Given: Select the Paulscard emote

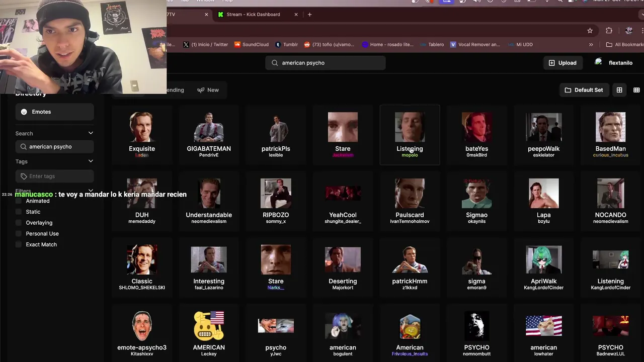Looking at the screenshot, I should [x=410, y=201].
